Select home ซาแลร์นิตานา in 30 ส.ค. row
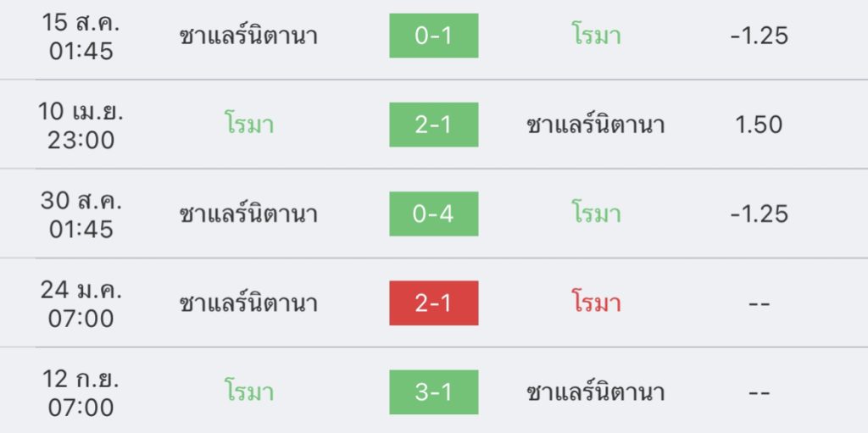The width and height of the screenshot is (868, 433). [249, 215]
